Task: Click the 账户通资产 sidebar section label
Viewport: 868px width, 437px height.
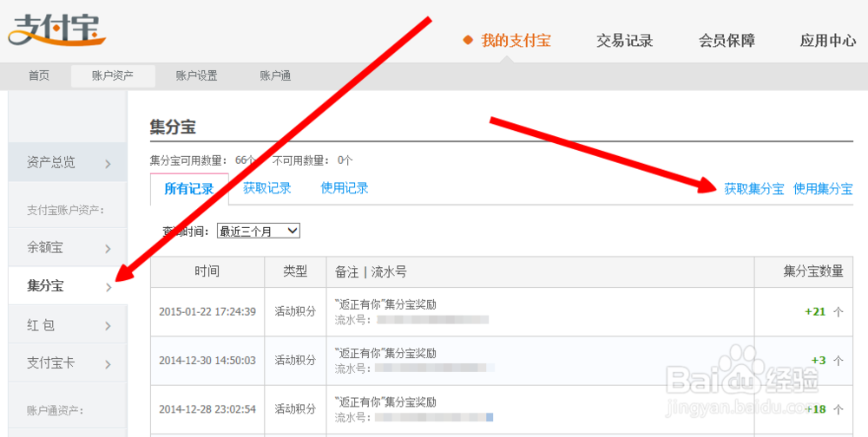Action: tap(55, 410)
